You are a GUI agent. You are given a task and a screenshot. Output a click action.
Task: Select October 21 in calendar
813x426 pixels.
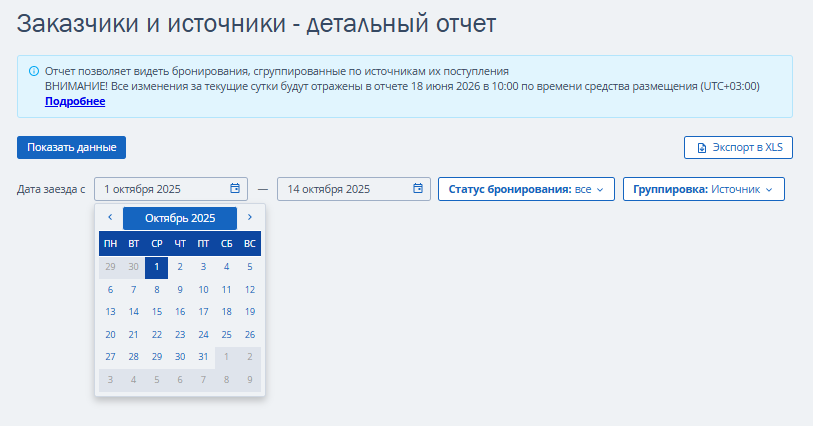click(x=133, y=335)
